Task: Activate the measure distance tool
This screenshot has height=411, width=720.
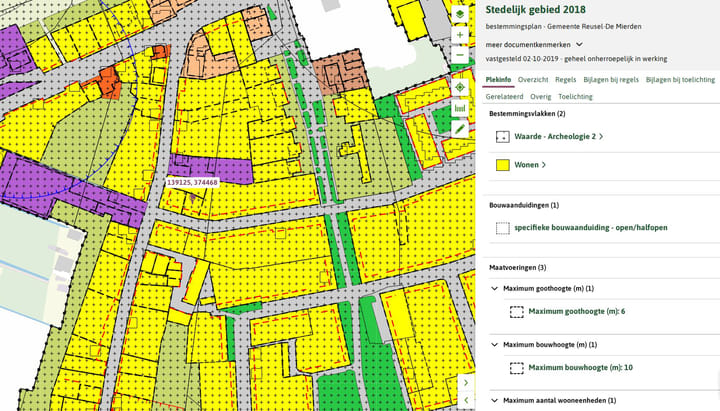Action: click(459, 108)
